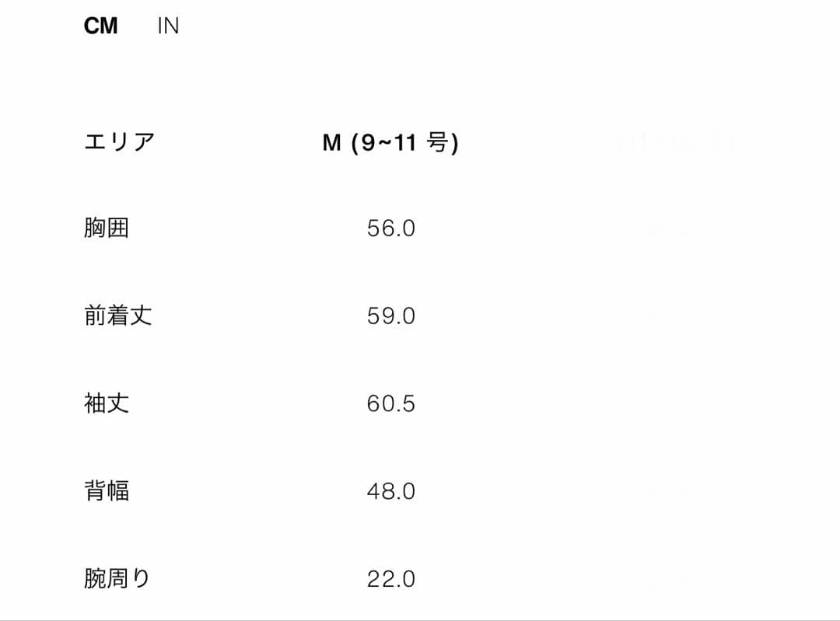Select the 60.5 sleeve length value
This screenshot has height=621, width=840.
391,403
